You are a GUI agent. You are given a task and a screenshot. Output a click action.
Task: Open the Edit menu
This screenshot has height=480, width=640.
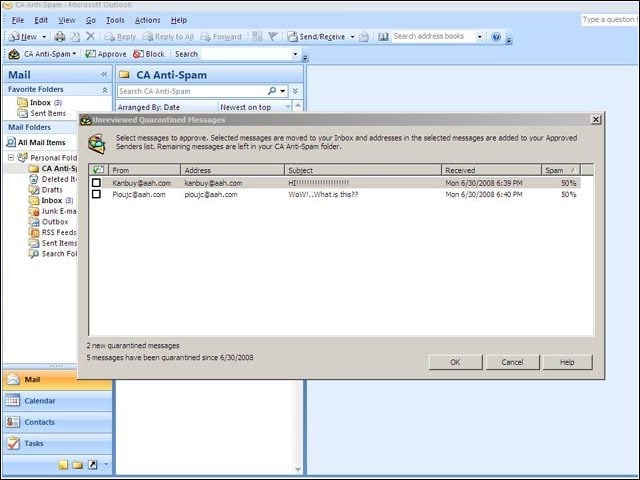tap(41, 20)
